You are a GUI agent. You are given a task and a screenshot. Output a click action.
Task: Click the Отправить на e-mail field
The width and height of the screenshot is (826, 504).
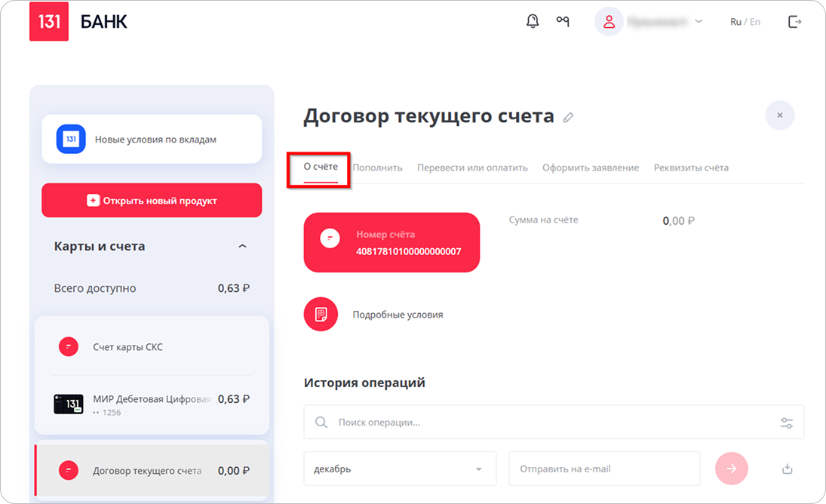tap(603, 469)
